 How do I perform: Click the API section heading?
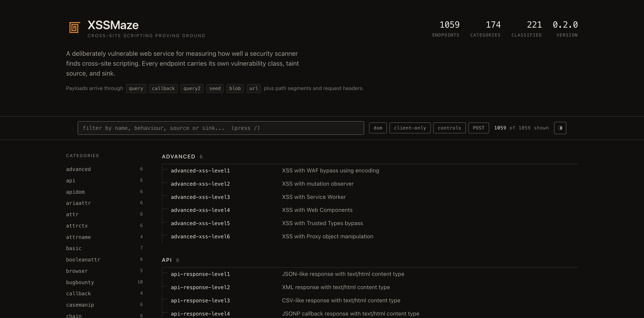(x=167, y=260)
